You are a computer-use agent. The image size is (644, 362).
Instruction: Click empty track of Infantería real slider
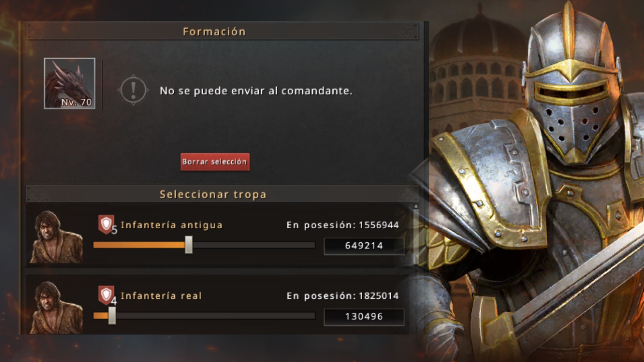tap(215, 316)
